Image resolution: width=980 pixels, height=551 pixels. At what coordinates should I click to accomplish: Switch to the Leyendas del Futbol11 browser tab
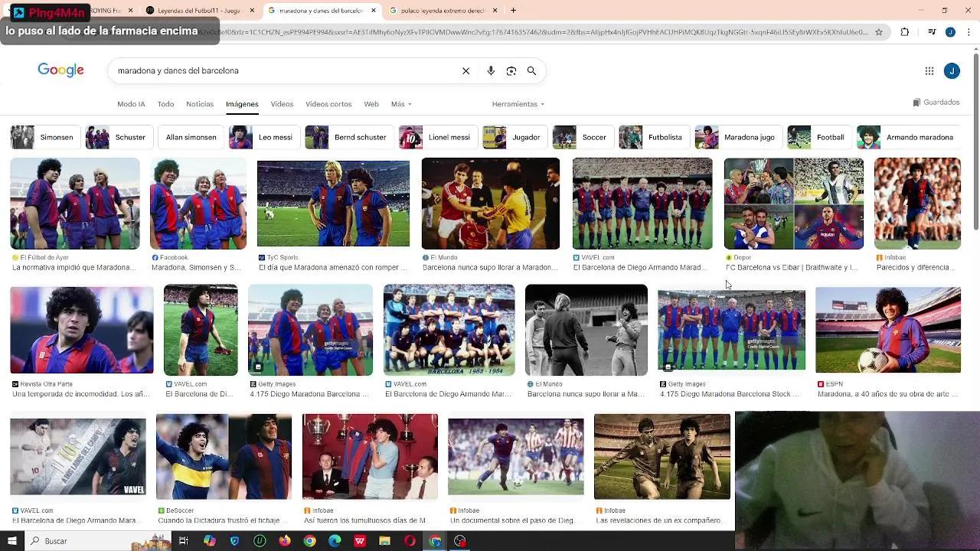click(199, 11)
